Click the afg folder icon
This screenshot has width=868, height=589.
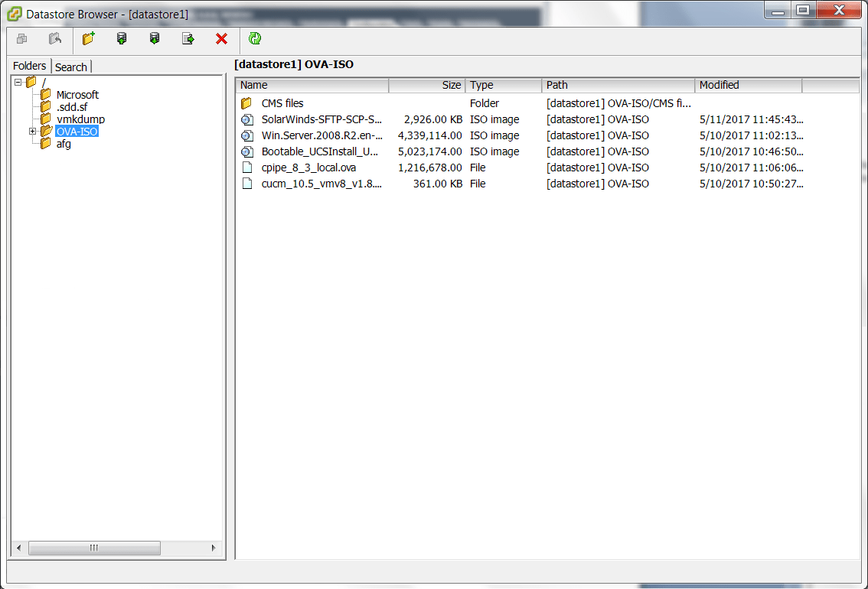pos(46,143)
